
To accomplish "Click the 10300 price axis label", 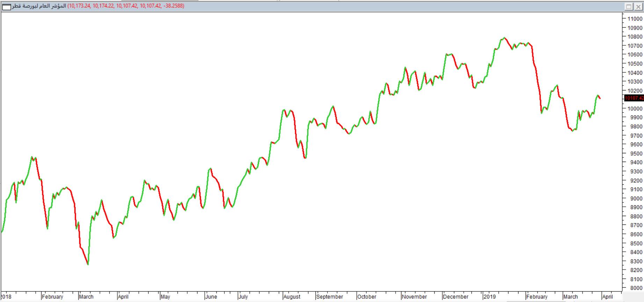I will [635, 82].
